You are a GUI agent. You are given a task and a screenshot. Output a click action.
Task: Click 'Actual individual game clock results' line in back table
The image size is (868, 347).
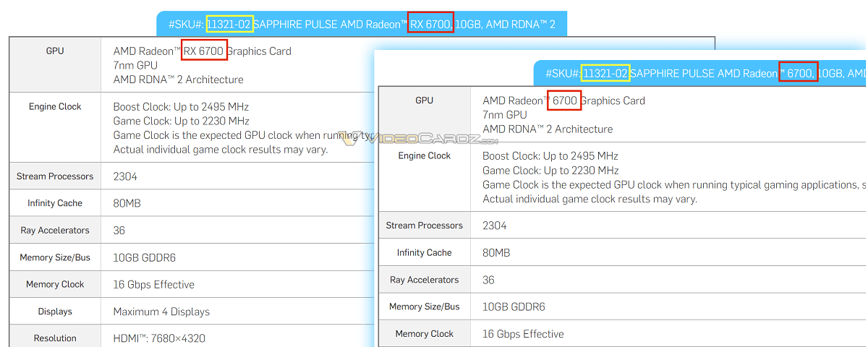coord(221,150)
